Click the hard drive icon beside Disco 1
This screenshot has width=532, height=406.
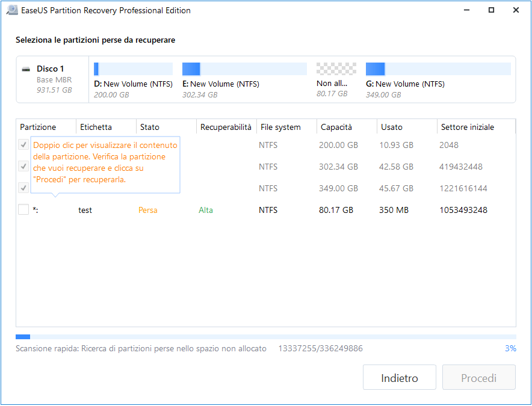(26, 69)
